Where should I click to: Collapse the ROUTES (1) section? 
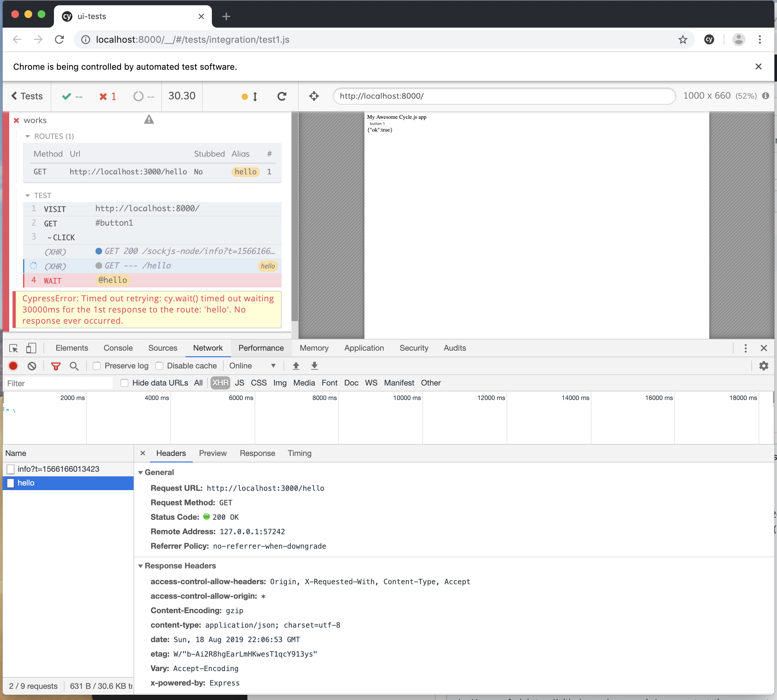tap(28, 136)
